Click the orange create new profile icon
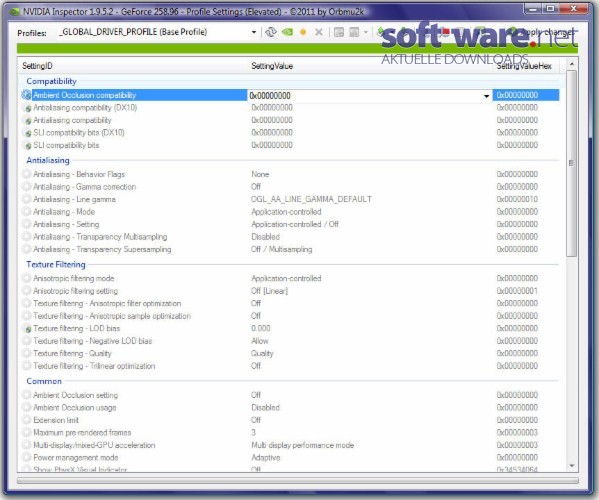 303,32
